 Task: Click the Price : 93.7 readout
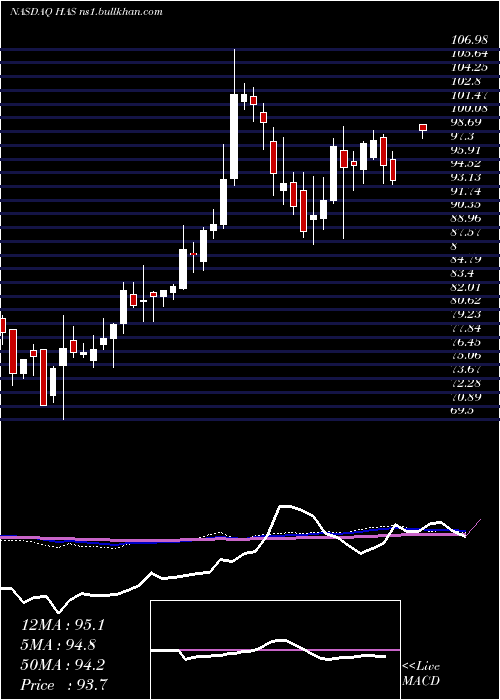(63, 685)
